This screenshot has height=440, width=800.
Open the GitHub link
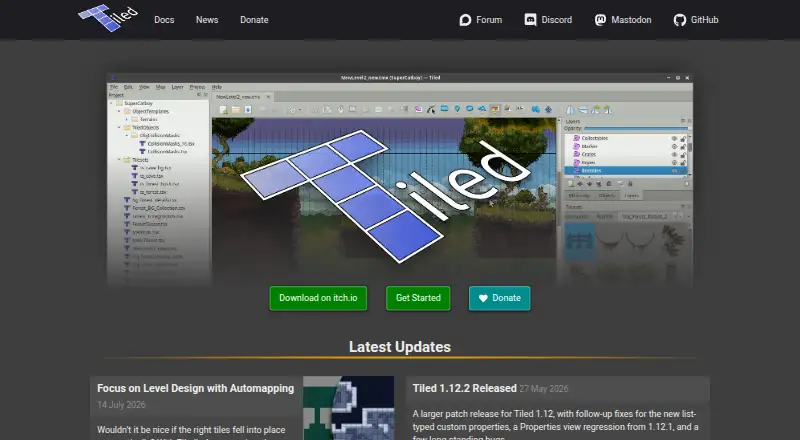696,20
